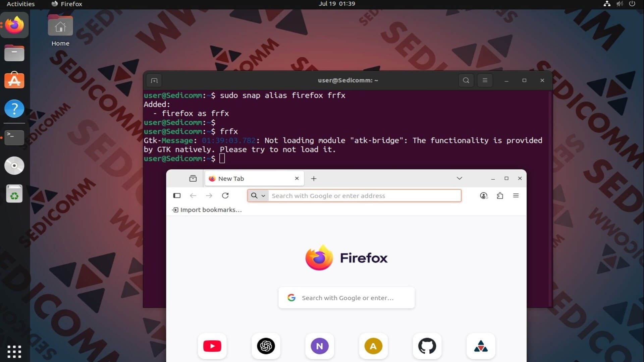644x362 pixels.
Task: Show Applications grid in the dock
Action: click(14, 352)
